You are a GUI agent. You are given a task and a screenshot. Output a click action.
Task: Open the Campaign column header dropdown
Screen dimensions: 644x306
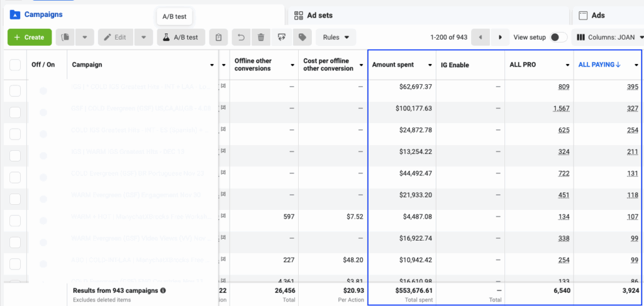[212, 65]
